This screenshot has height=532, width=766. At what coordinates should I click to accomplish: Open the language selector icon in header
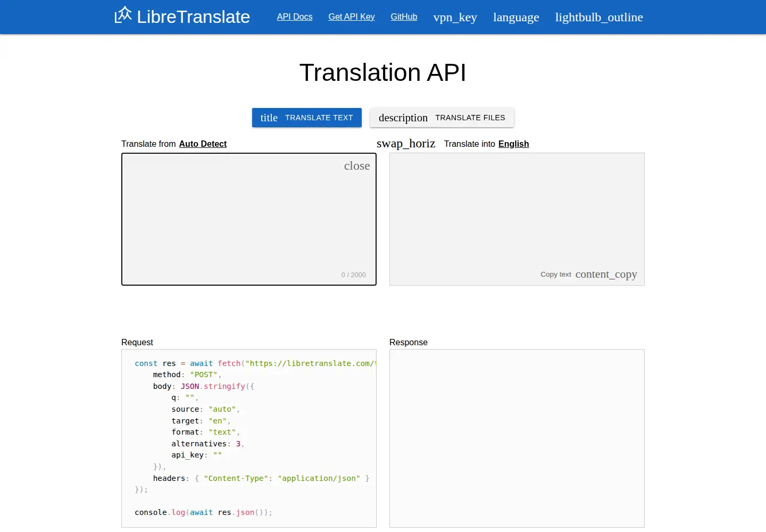coord(516,17)
